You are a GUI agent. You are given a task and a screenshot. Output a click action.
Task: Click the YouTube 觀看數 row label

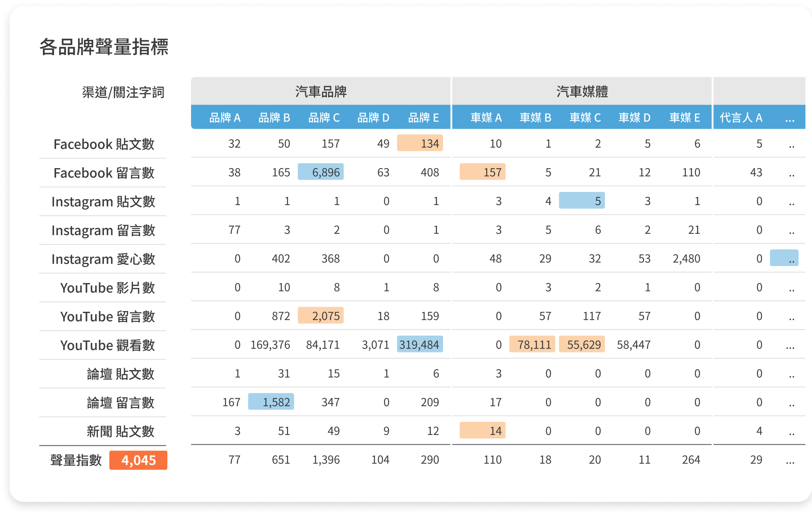(107, 345)
